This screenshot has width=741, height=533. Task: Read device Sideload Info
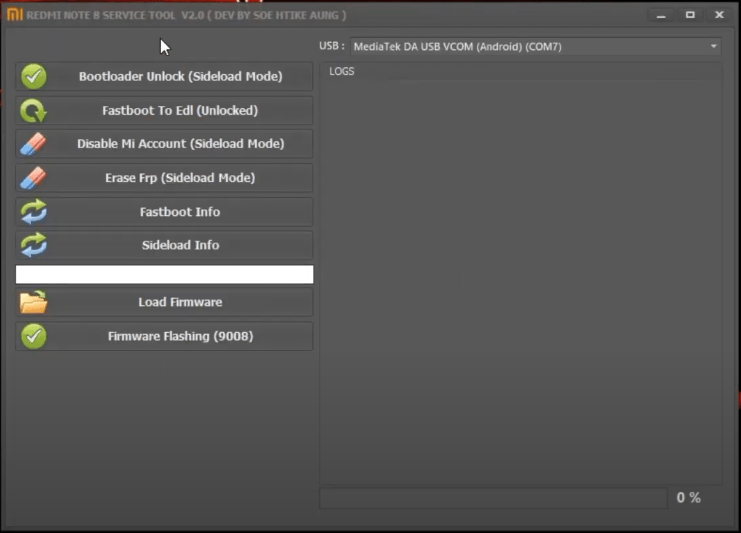164,245
